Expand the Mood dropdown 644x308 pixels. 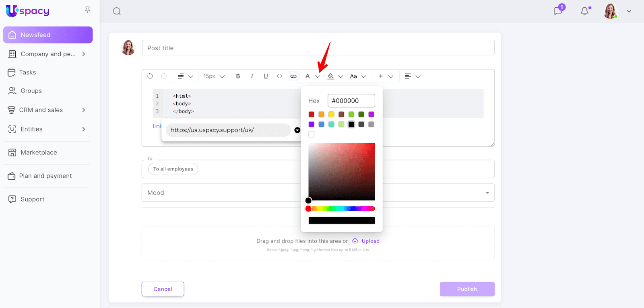tap(487, 193)
